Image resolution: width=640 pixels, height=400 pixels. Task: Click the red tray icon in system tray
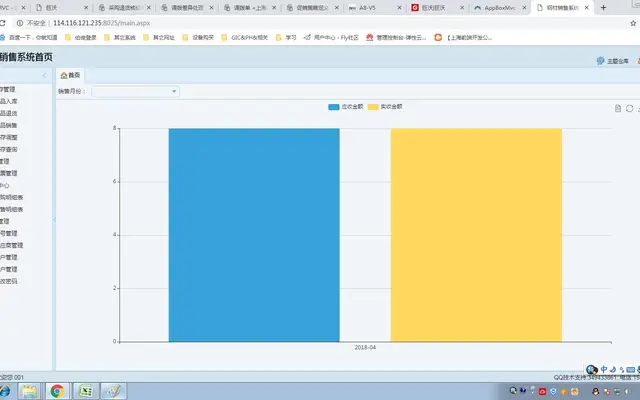click(542, 392)
